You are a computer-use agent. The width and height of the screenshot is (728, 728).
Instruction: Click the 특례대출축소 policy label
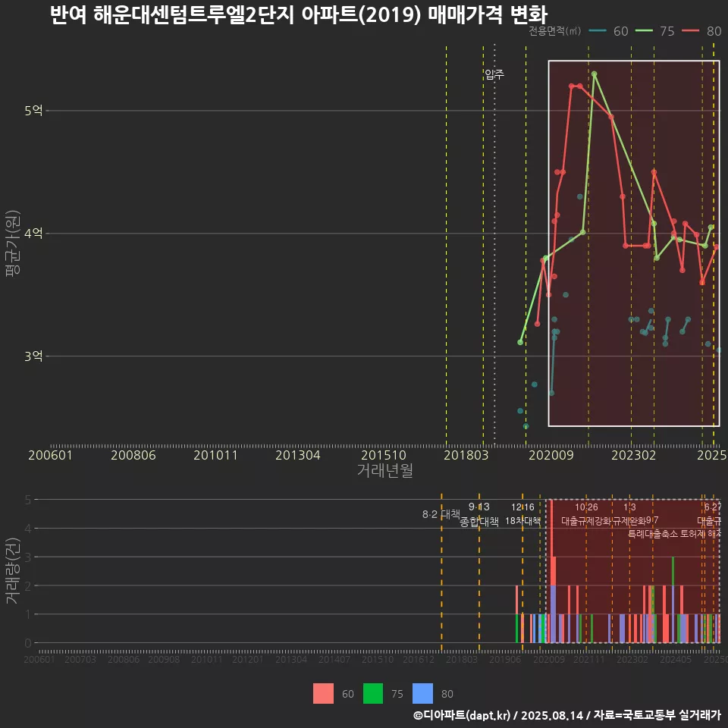[x=652, y=534]
